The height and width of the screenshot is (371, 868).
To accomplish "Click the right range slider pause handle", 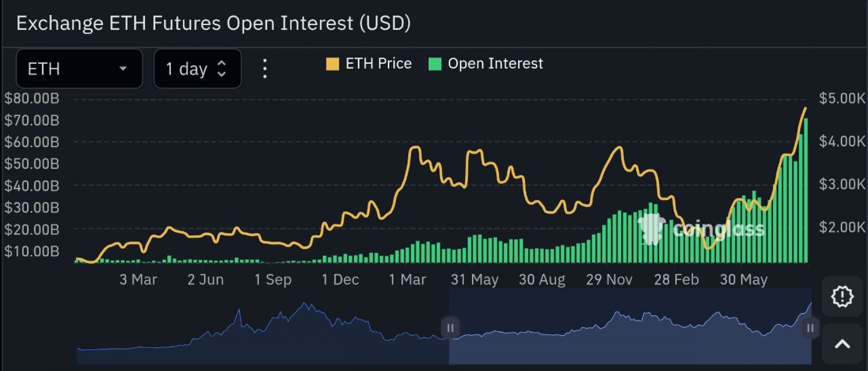I will tap(810, 328).
